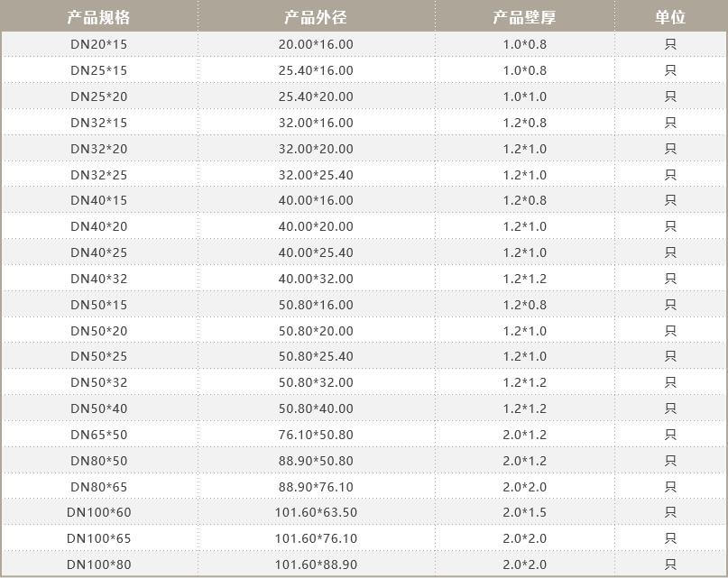Click the DN40*32 specification cell
This screenshot has height=578, width=728.
click(99, 279)
